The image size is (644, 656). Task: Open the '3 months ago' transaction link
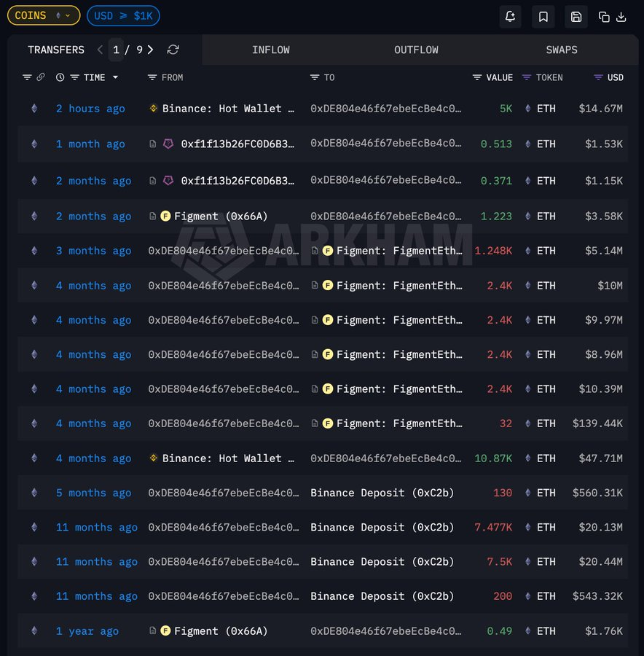click(94, 251)
